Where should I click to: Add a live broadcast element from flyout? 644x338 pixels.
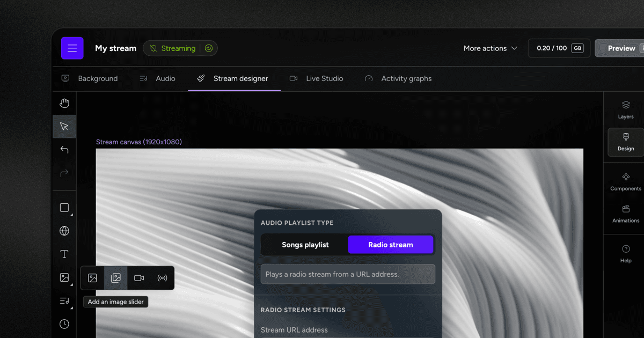(x=162, y=278)
